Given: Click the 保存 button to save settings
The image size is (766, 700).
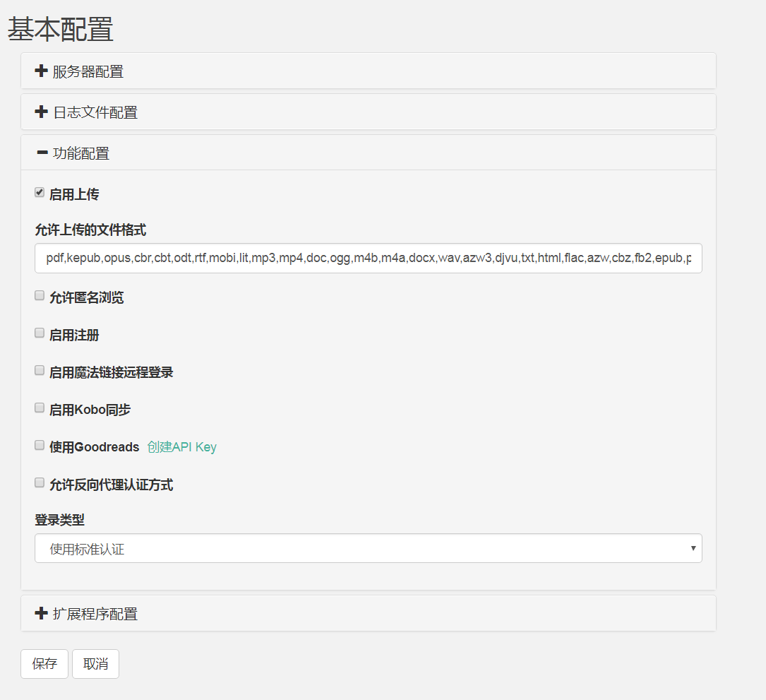Looking at the screenshot, I should (x=44, y=663).
